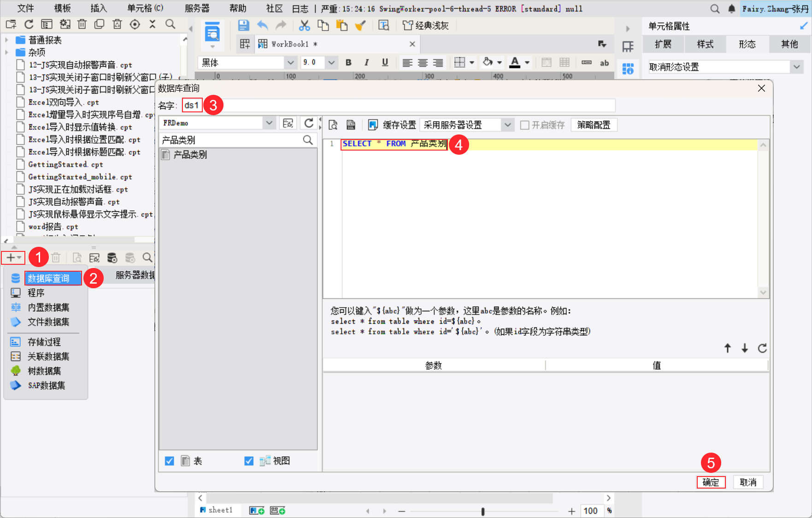
Task: Click the Cut scissors icon
Action: (x=304, y=25)
